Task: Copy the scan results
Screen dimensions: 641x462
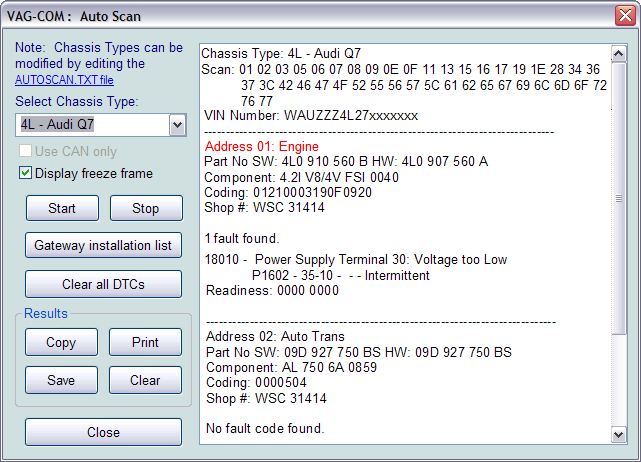Action: (61, 342)
